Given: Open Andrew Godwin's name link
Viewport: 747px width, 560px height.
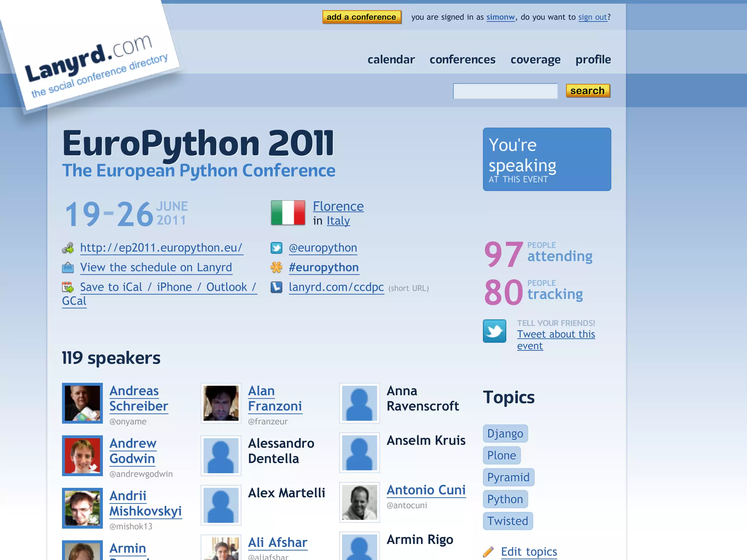Looking at the screenshot, I should [x=133, y=451].
